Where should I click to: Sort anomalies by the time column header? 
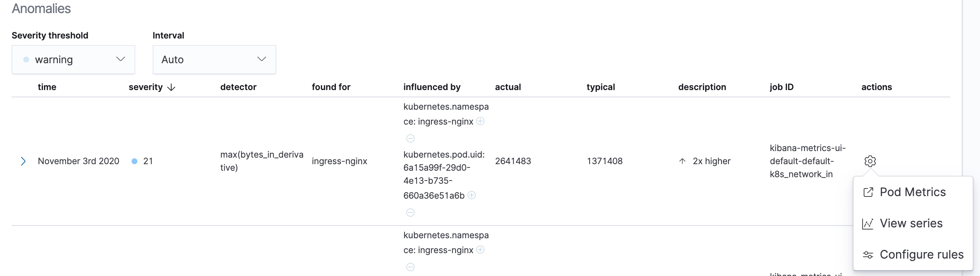tap(47, 87)
